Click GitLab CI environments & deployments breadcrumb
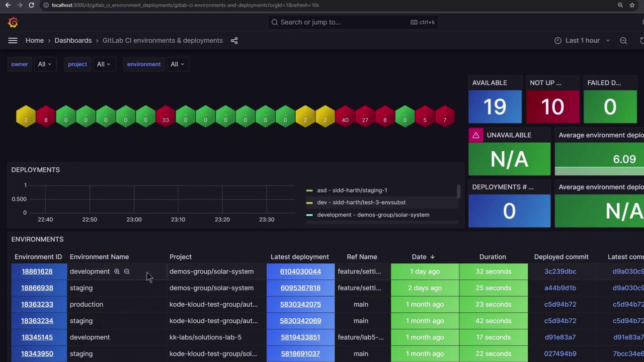Image resolution: width=644 pixels, height=362 pixels. 163,40
